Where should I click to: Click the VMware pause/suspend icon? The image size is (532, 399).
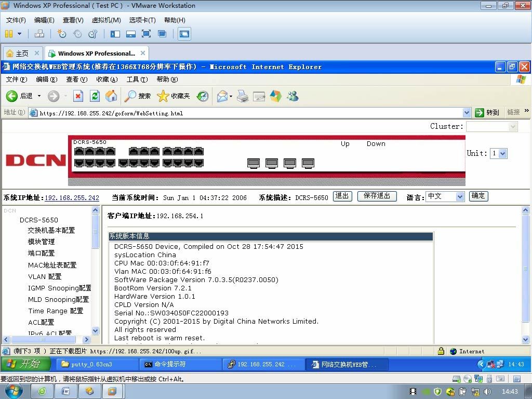(9, 34)
